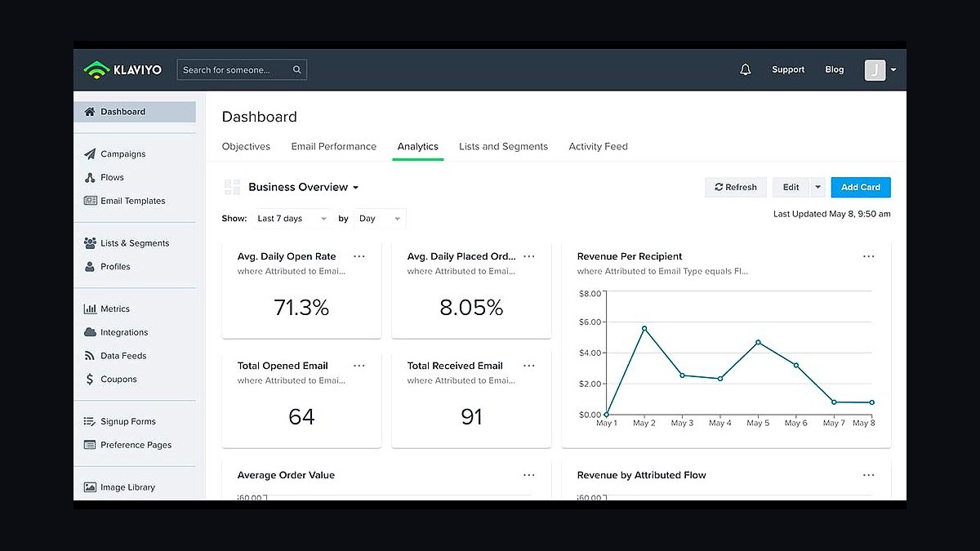Click the Search for someone field

(242, 70)
